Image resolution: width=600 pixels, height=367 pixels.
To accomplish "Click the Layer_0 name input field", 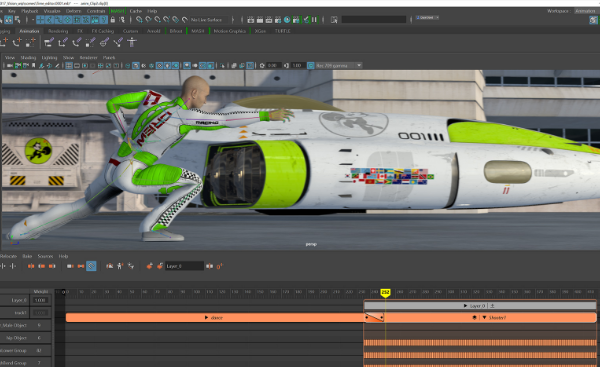I will click(184, 266).
